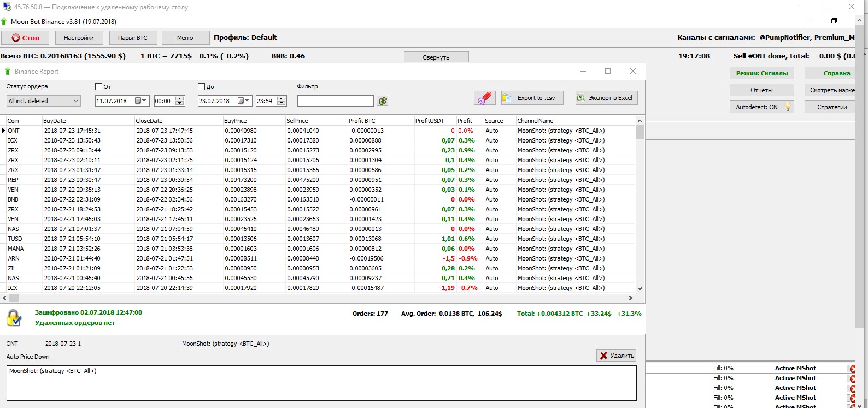Image resolution: width=868 pixels, height=408 pixels.
Task: Click the Profit BTC value -0.00019506
Action: click(x=366, y=258)
